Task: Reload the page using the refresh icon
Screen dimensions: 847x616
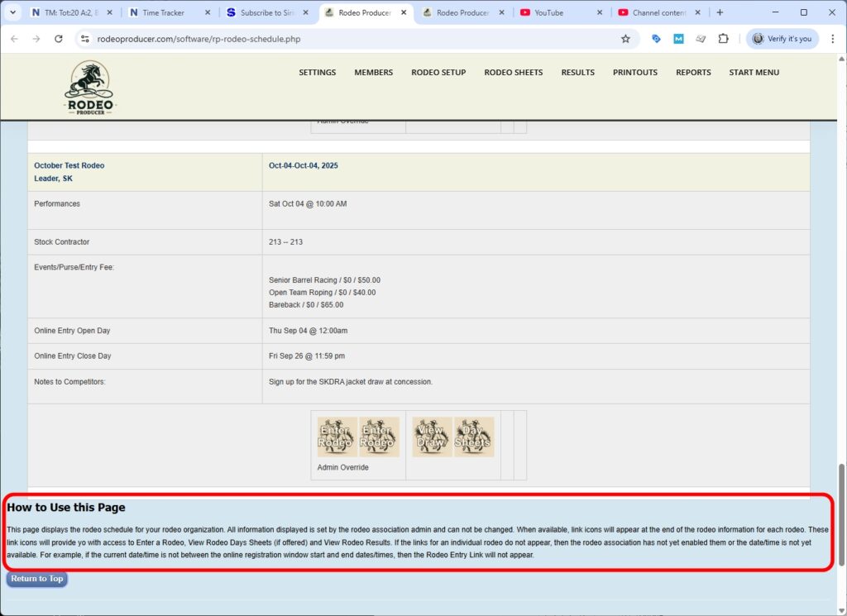Action: tap(58, 38)
